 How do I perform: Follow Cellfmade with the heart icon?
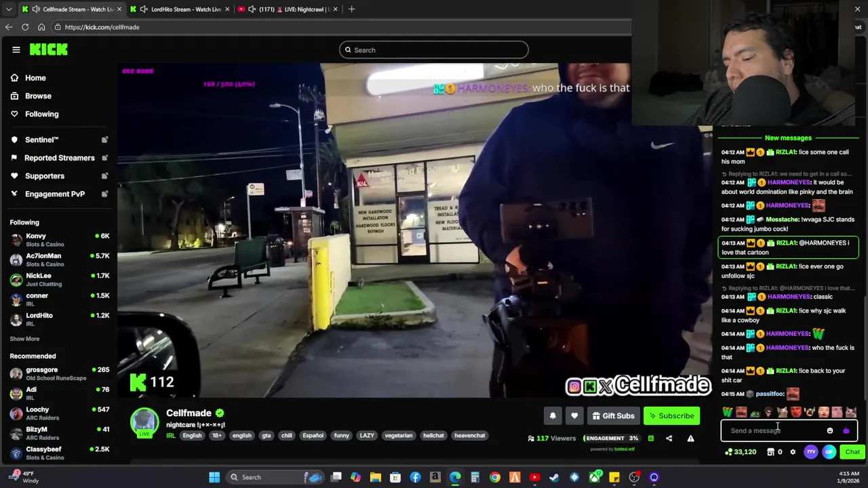(574, 416)
